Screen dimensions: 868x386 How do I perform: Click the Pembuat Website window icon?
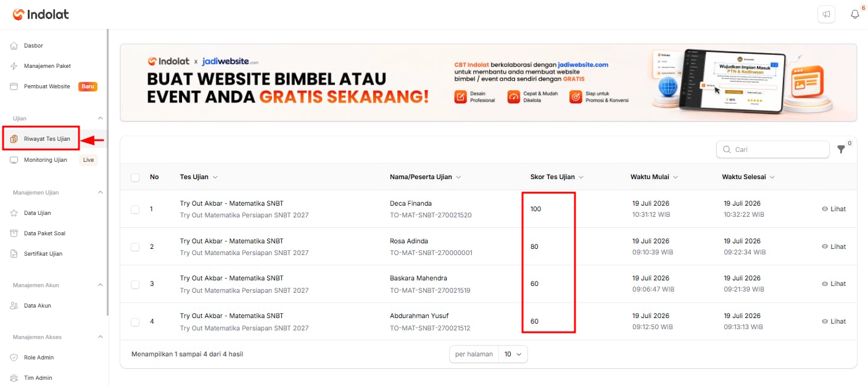coord(14,86)
